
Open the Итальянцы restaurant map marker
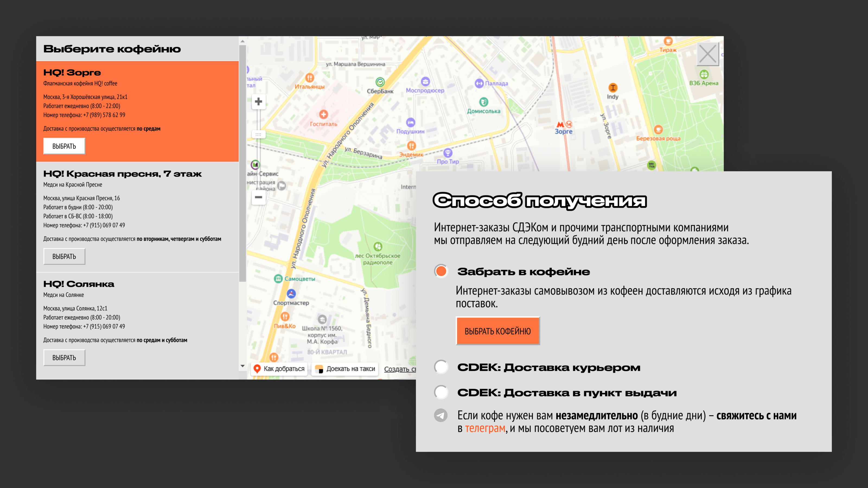point(310,78)
